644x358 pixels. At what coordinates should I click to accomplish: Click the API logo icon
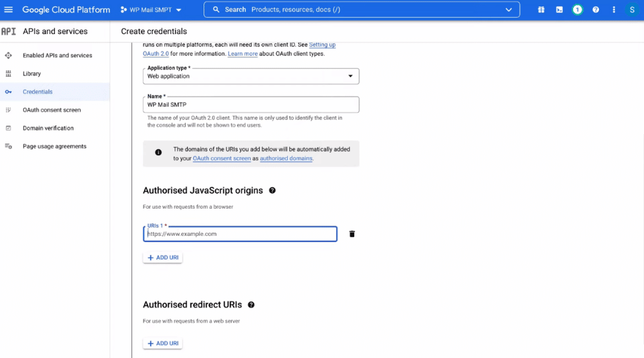[8, 31]
